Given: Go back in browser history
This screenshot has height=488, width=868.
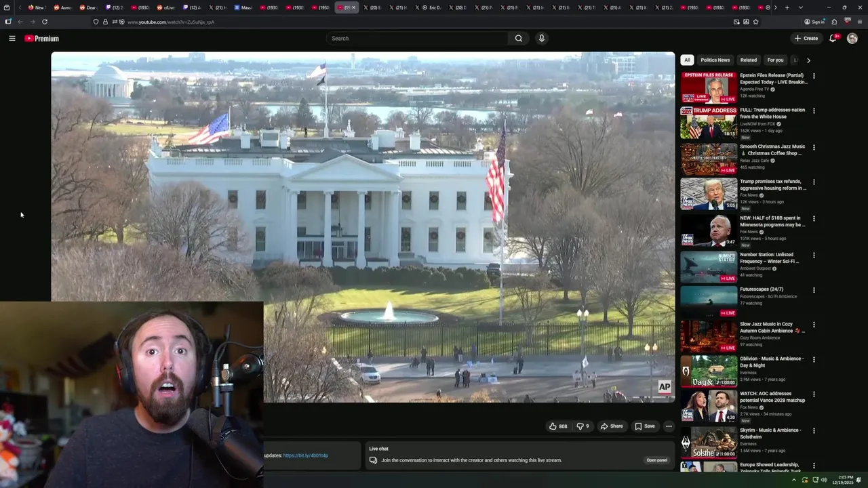Looking at the screenshot, I should [20, 22].
